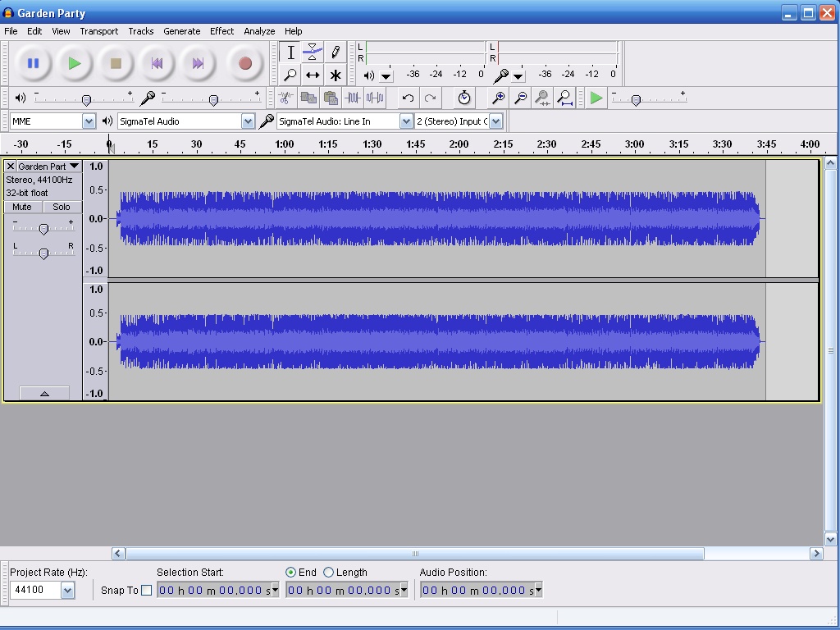Select the Zoom magnifier tool
This screenshot has height=630, width=840.
point(290,75)
